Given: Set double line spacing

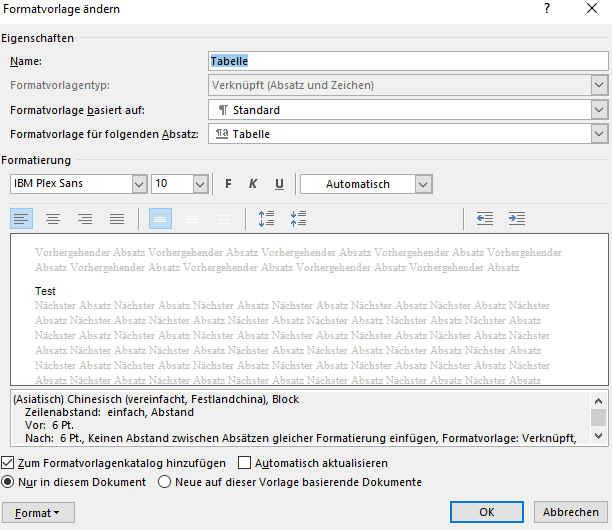Looking at the screenshot, I should [x=224, y=219].
